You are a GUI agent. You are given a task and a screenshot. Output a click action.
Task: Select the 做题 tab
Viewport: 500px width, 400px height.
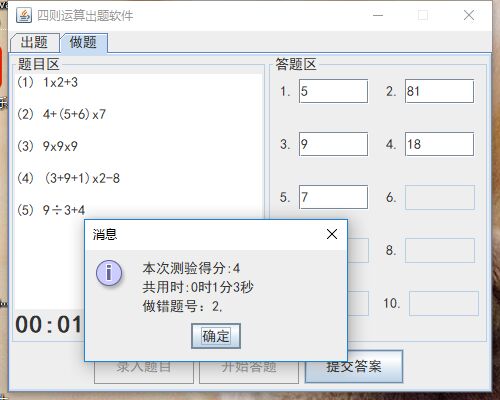[x=84, y=43]
